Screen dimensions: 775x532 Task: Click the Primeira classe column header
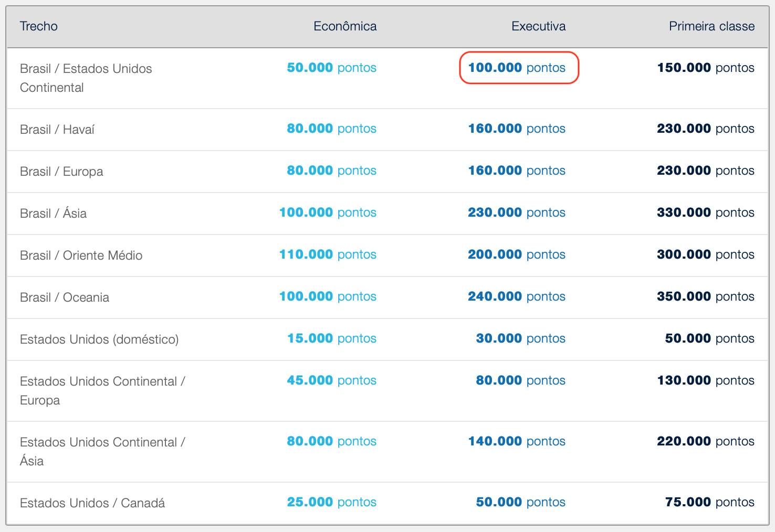tap(711, 26)
